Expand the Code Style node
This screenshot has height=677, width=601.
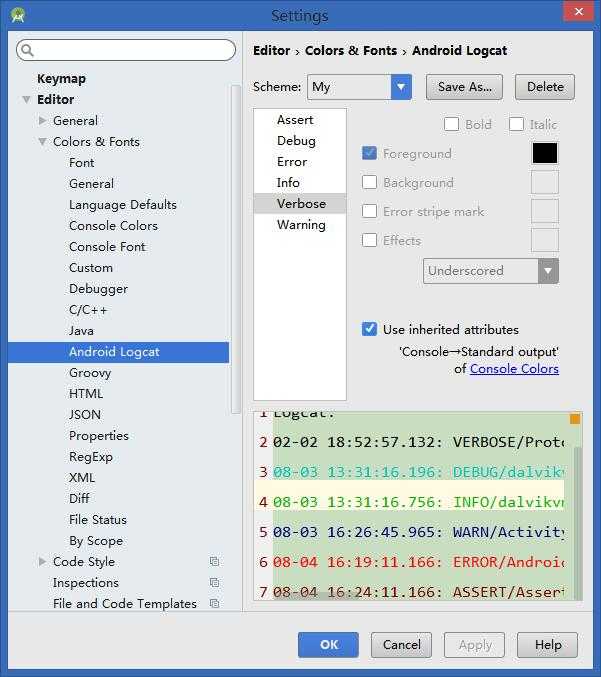[x=42, y=561]
